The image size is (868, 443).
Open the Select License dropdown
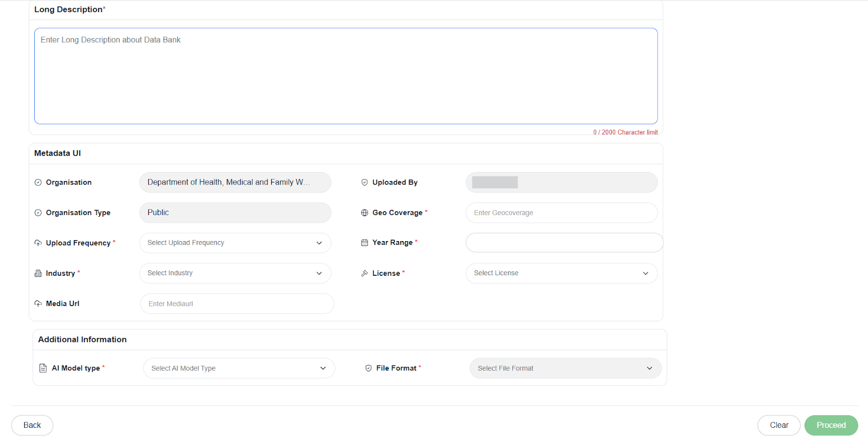tap(561, 273)
